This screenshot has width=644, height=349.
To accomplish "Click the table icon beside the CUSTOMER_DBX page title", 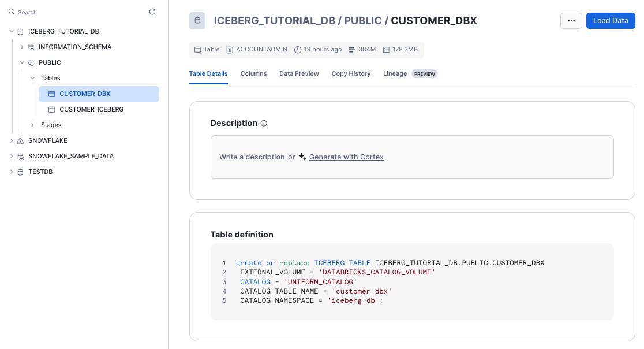I will [x=196, y=20].
